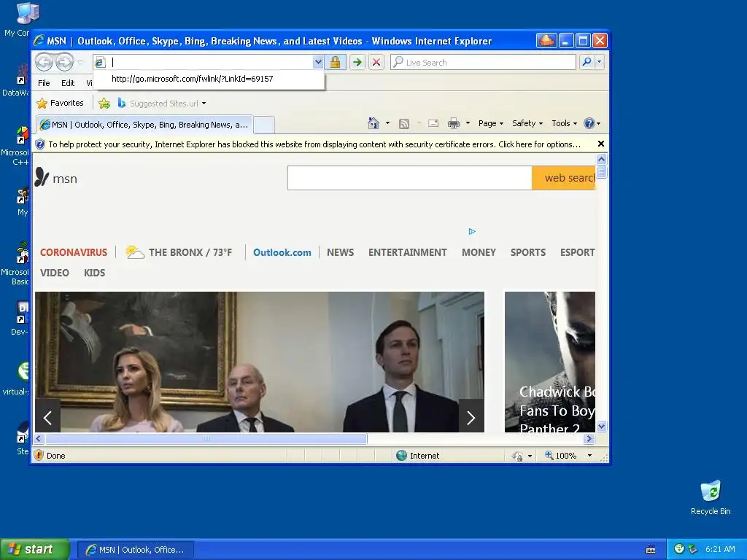
Task: Go to the SPORTS section
Action: [x=528, y=252]
